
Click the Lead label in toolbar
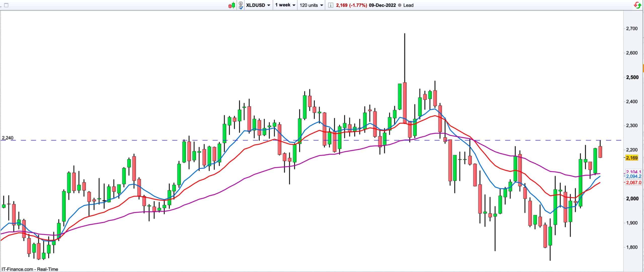pos(408,5)
